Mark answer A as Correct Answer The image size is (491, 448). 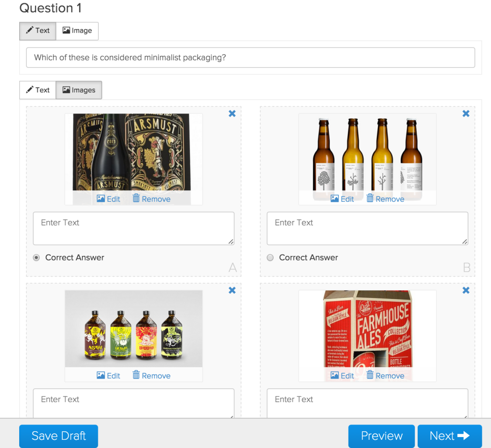[x=36, y=257]
